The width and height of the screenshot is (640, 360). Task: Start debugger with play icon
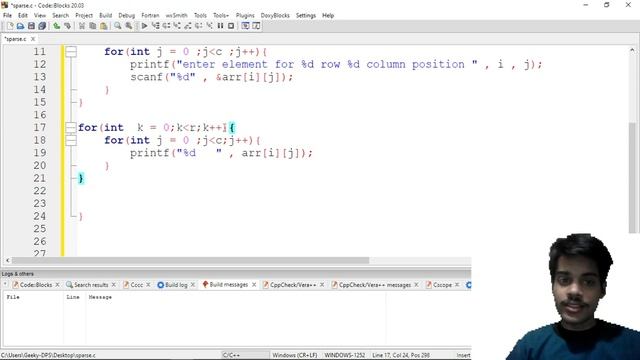(x=144, y=26)
